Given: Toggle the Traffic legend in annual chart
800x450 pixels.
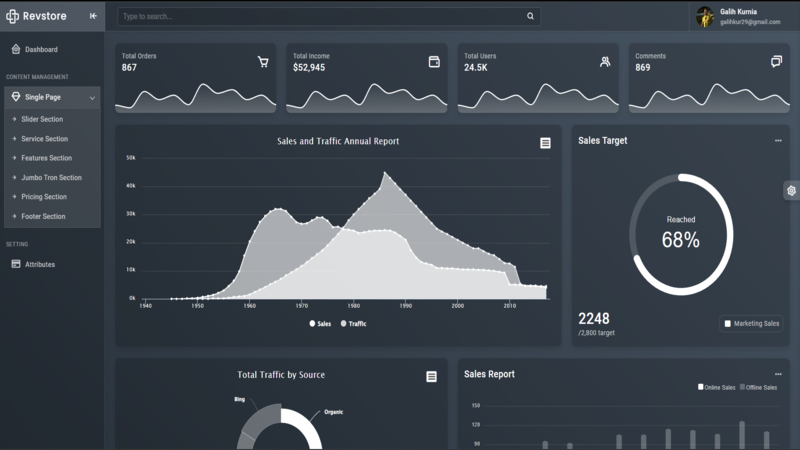Looking at the screenshot, I should 354,323.
